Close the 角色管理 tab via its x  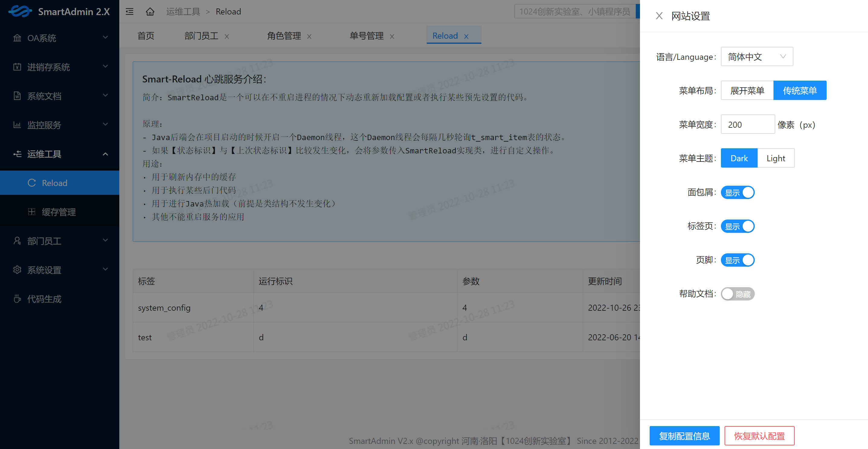[x=309, y=36]
